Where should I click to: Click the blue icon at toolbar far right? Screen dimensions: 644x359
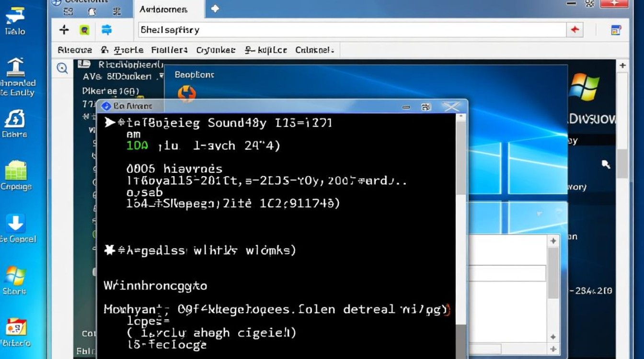tap(616, 30)
